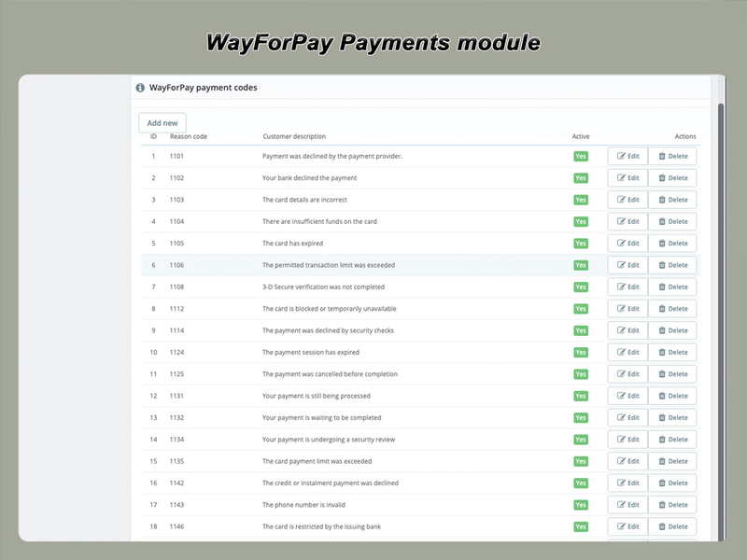Click the Reason code column header
The width and height of the screenshot is (747, 560).
coord(189,136)
